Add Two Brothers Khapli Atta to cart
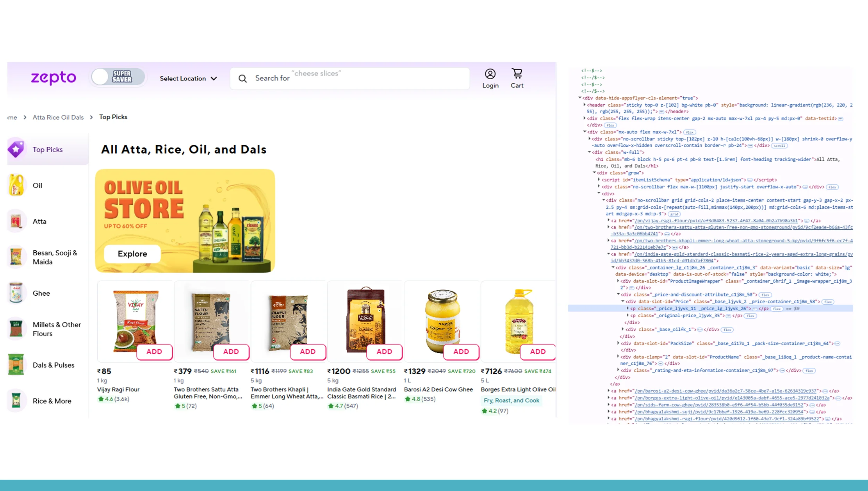The image size is (868, 491). 308,352
